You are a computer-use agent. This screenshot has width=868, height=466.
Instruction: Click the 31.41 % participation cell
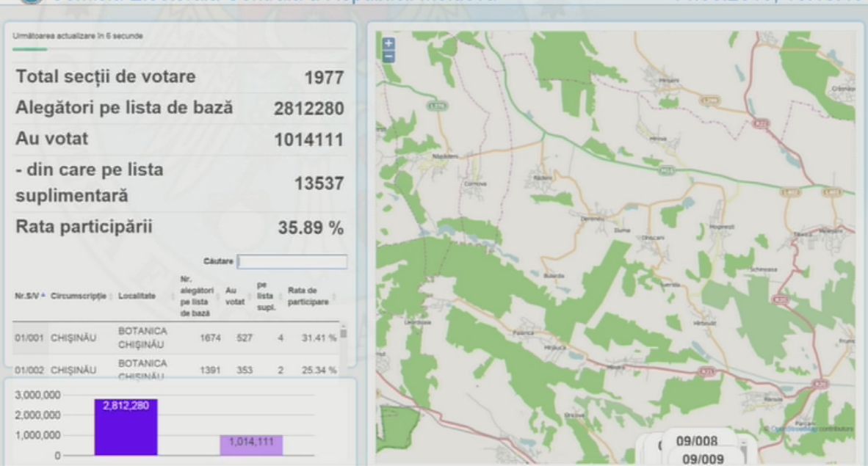(319, 338)
